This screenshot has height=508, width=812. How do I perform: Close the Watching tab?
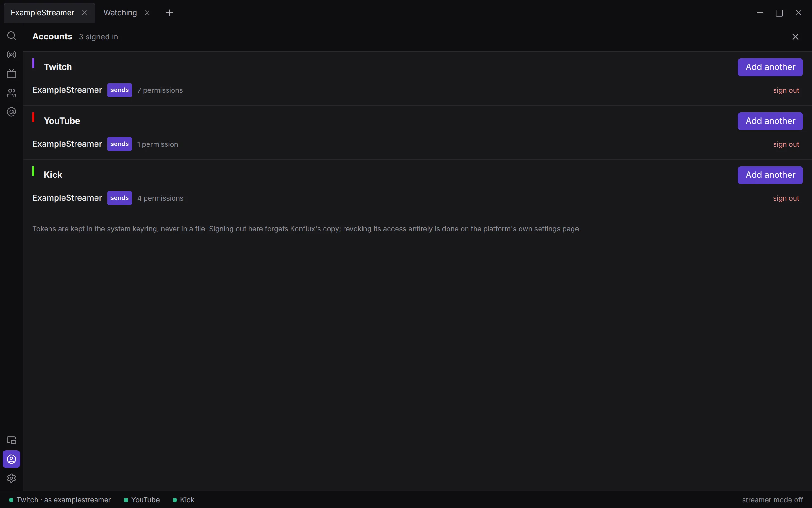[x=147, y=13]
